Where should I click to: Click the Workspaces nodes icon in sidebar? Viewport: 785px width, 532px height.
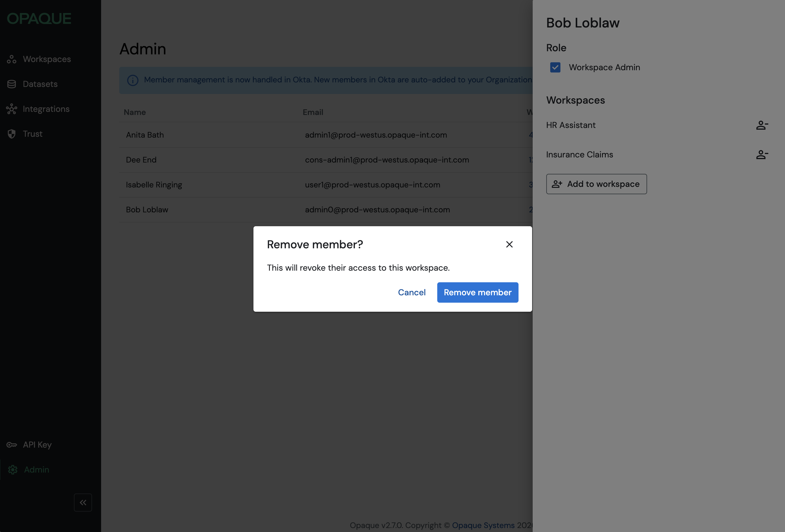(12, 59)
